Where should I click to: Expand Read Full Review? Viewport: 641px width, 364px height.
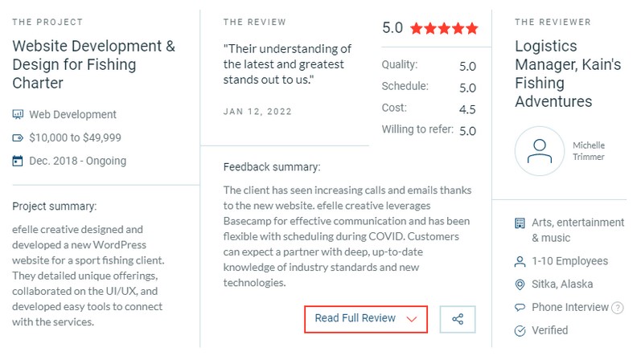pyautogui.click(x=366, y=319)
